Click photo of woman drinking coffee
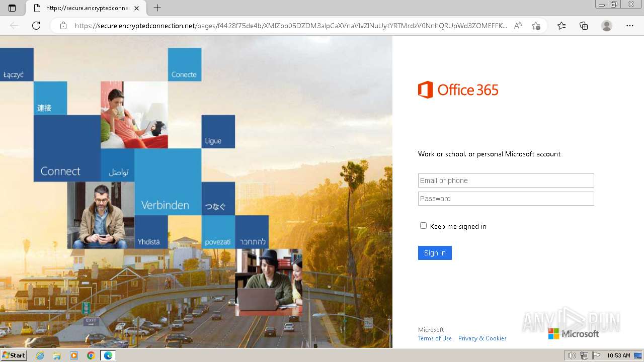Screen dimensions: 644x362 click(x=134, y=115)
